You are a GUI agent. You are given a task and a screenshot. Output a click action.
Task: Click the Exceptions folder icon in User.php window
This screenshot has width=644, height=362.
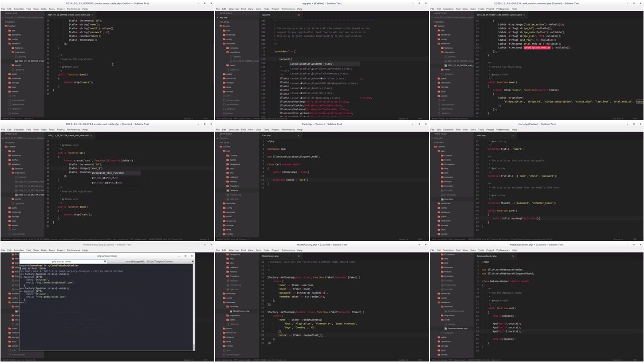tap(442, 164)
